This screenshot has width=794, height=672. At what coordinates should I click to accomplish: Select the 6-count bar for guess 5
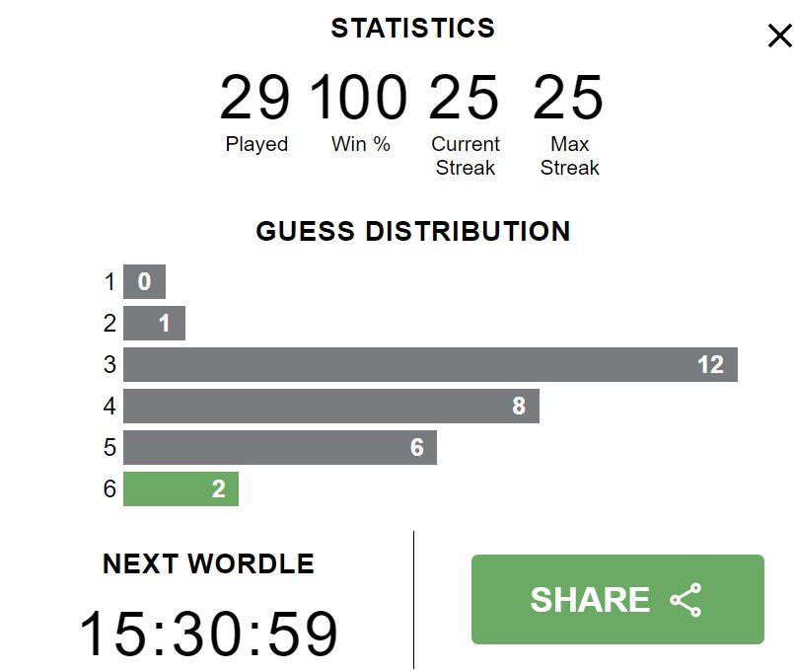(280, 447)
